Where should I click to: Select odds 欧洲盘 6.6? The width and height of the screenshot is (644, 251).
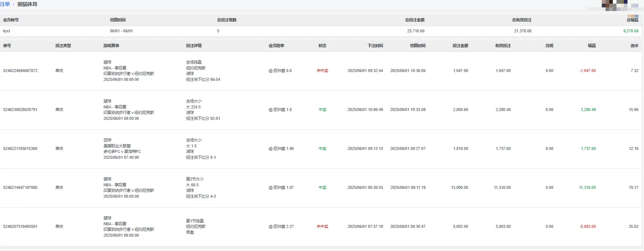[x=280, y=71]
